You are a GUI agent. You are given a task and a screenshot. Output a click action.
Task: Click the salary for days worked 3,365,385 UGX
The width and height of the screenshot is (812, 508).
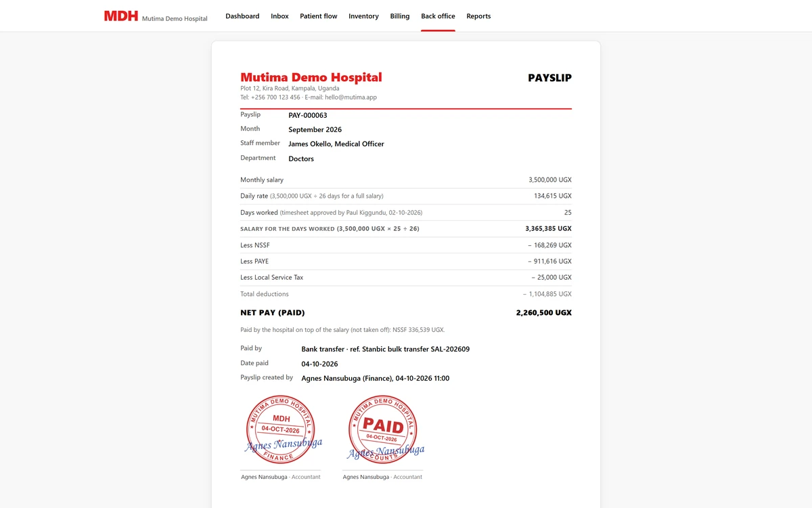[x=548, y=229]
